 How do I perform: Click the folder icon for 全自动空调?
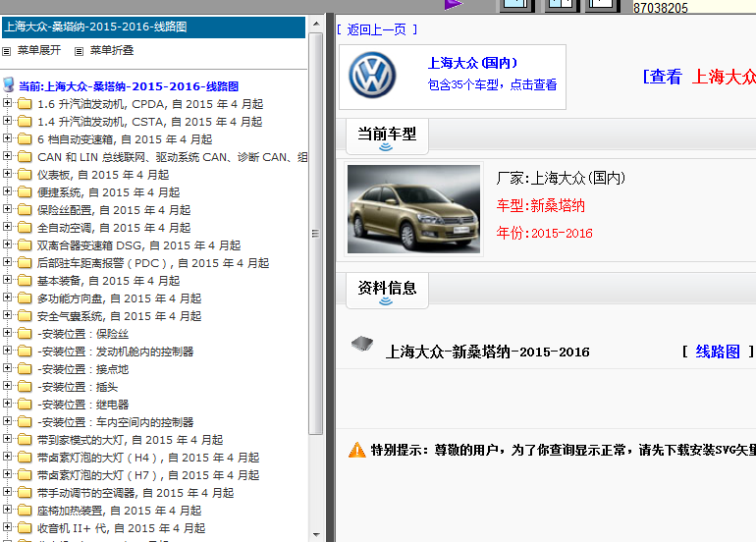coord(25,228)
